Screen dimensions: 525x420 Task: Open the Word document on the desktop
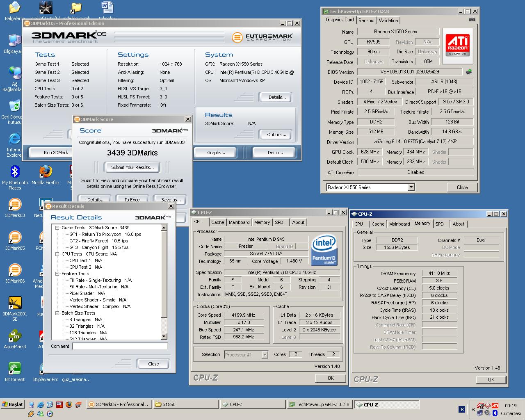107,10
